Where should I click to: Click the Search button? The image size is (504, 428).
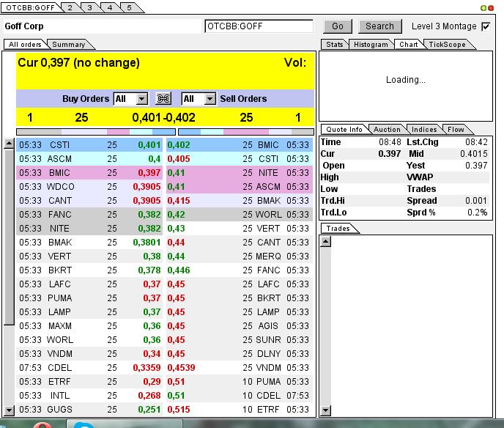[379, 26]
